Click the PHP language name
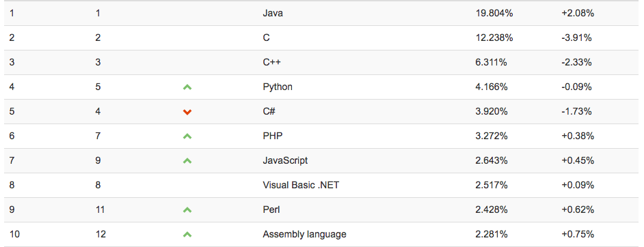Image resolution: width=644 pixels, height=247 pixels. [273, 136]
